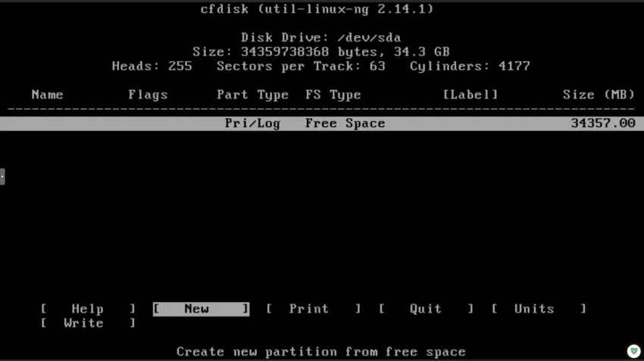Click the [Label] column header
Viewport: 644px width, 361px height.
coord(470,95)
